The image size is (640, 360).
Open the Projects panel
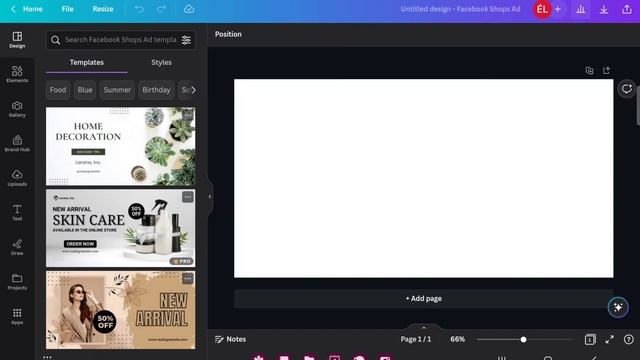pyautogui.click(x=17, y=282)
